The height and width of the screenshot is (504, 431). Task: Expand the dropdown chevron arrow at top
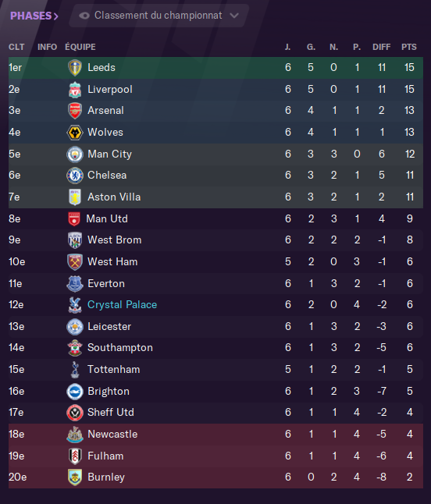click(234, 16)
